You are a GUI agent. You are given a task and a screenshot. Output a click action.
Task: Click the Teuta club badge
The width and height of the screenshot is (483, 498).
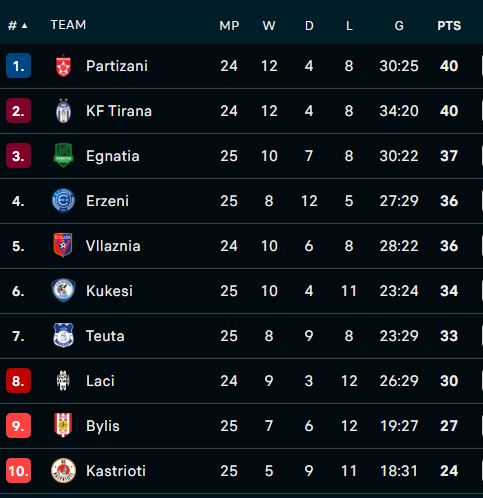(x=63, y=335)
